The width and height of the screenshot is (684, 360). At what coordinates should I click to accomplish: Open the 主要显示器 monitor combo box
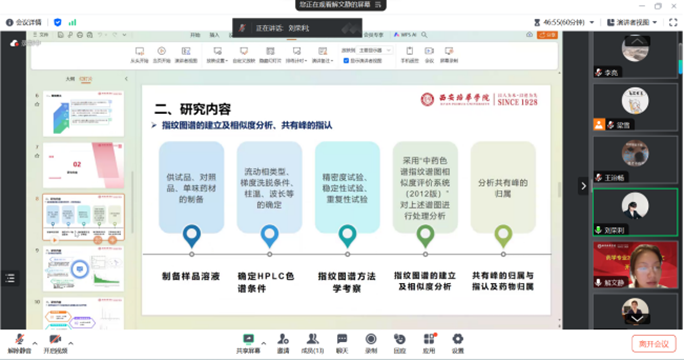tap(374, 50)
